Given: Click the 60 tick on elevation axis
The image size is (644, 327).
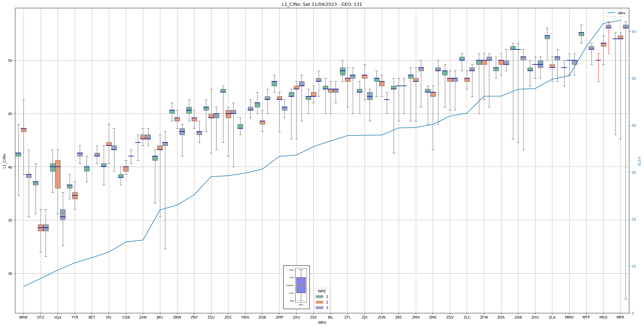Looking at the screenshot, I should [x=633, y=32].
